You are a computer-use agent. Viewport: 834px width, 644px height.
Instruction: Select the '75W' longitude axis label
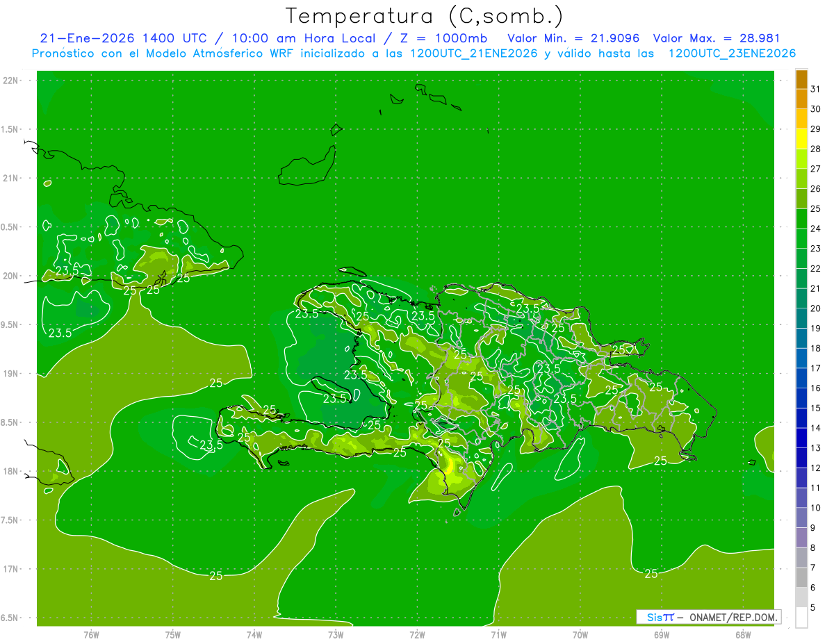tap(173, 634)
